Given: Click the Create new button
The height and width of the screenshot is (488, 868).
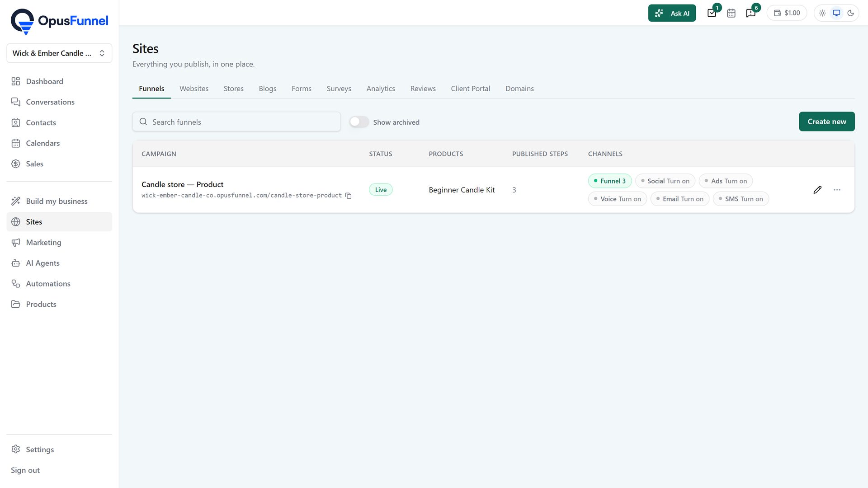Looking at the screenshot, I should pyautogui.click(x=826, y=122).
